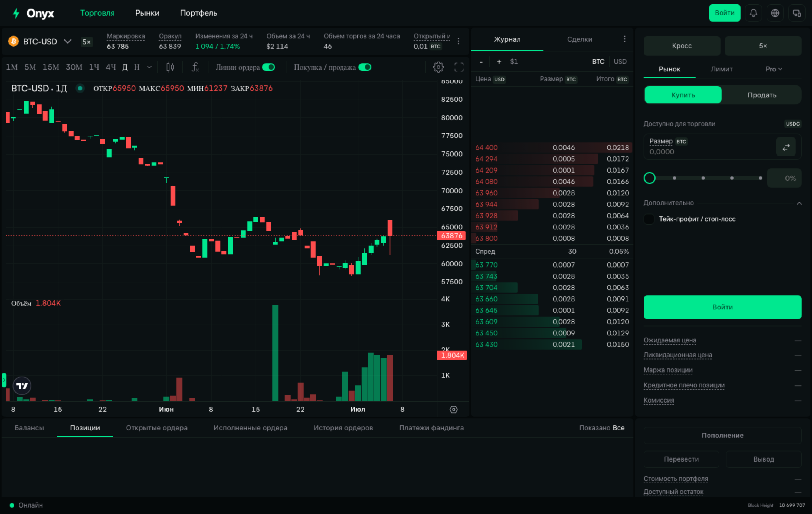Image resolution: width=812 pixels, height=514 pixels.
Task: Select the 15М timeframe
Action: [x=51, y=67]
